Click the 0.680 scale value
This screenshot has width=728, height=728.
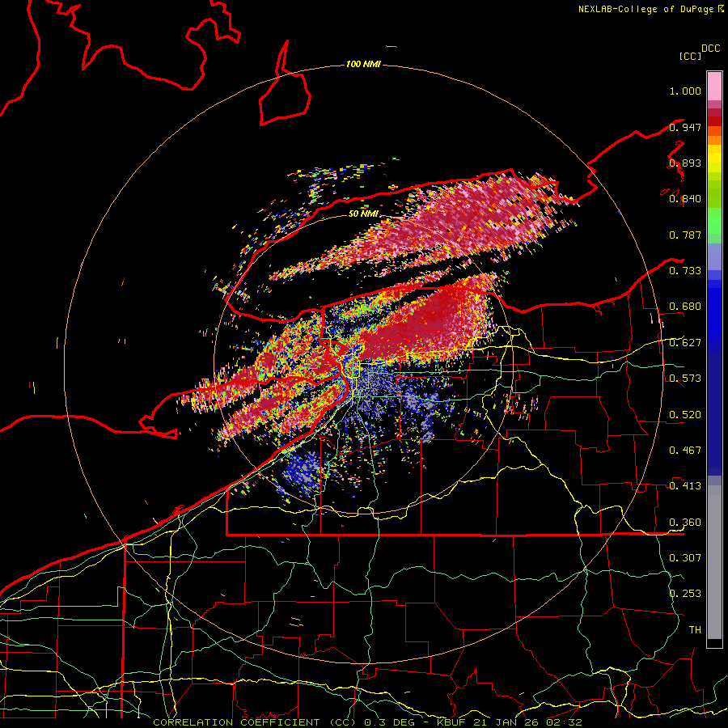(x=685, y=307)
